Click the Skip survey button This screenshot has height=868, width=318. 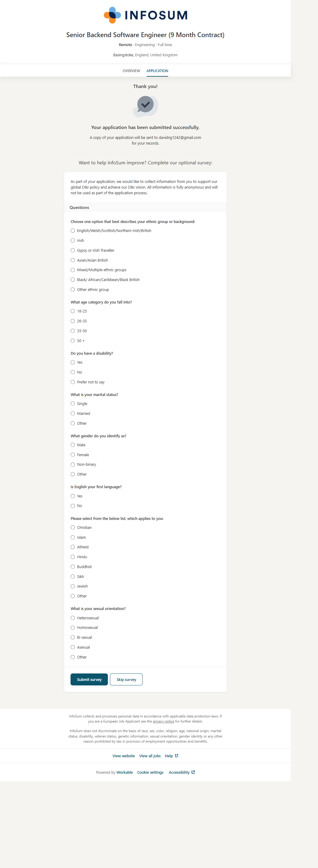[126, 679]
